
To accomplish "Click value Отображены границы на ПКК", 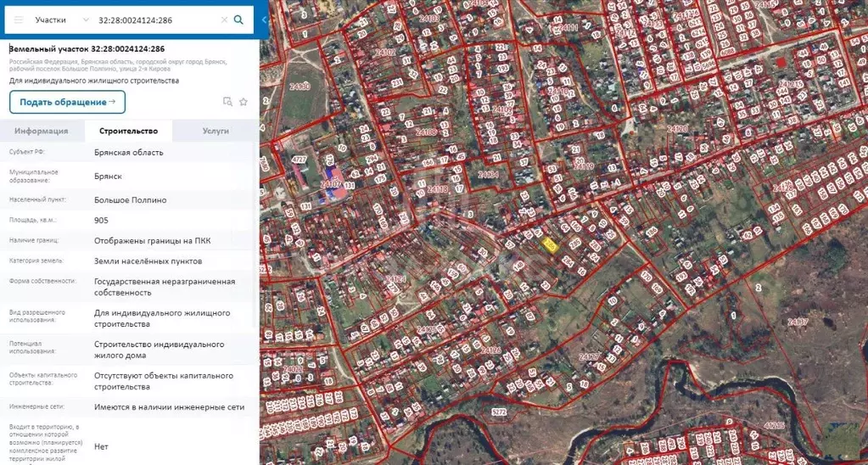I will point(152,241).
